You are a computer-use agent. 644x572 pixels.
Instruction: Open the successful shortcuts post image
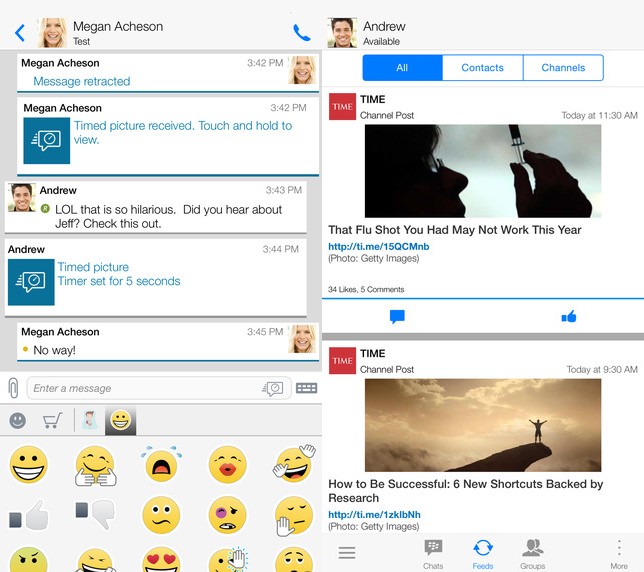pyautogui.click(x=483, y=425)
